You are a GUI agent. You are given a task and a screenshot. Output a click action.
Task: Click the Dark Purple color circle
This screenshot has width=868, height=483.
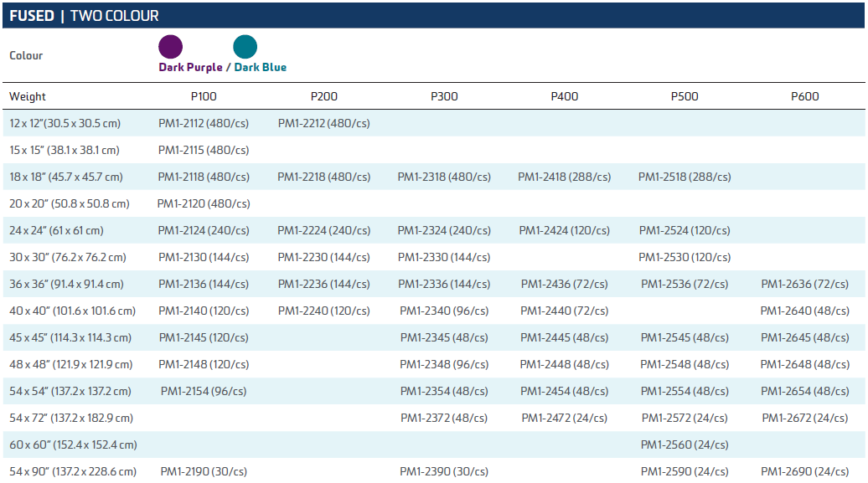tap(171, 47)
